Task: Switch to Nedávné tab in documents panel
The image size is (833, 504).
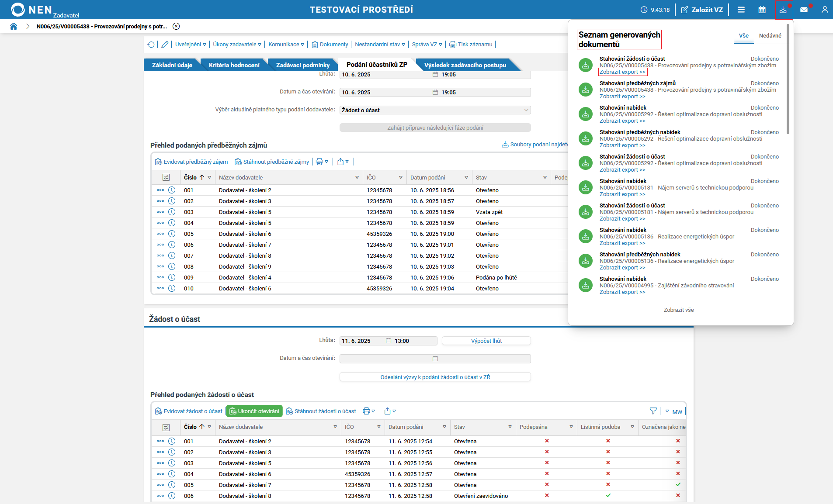Action: coord(770,36)
